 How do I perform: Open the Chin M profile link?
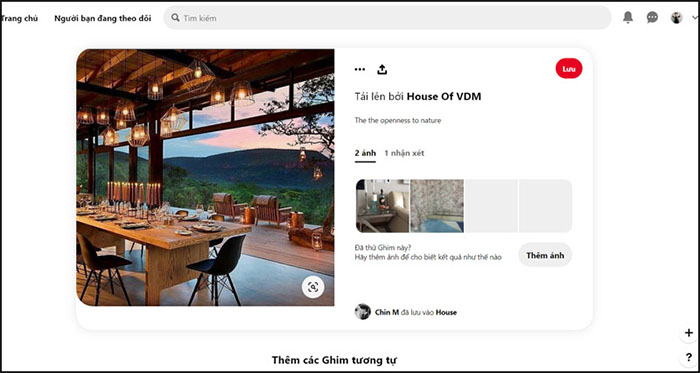[x=387, y=312]
